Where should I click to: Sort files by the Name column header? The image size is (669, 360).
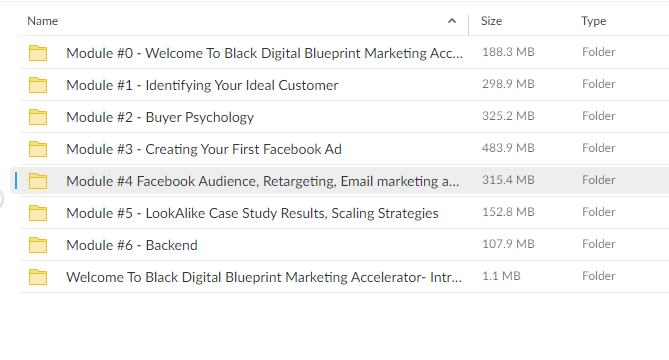tap(43, 21)
